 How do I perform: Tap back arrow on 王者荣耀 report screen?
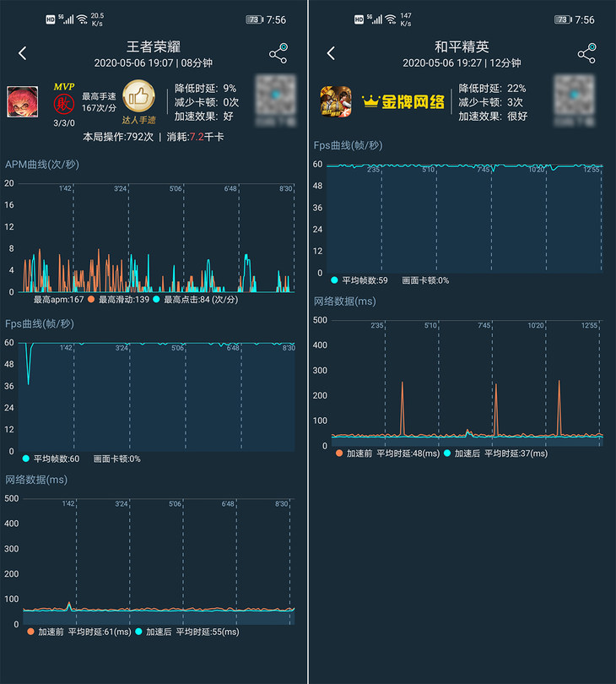[x=23, y=53]
